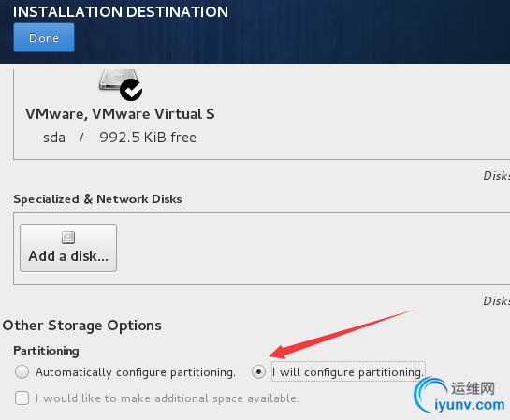This screenshot has width=510, height=420.
Task: Click the additional space available label text
Action: (168, 398)
